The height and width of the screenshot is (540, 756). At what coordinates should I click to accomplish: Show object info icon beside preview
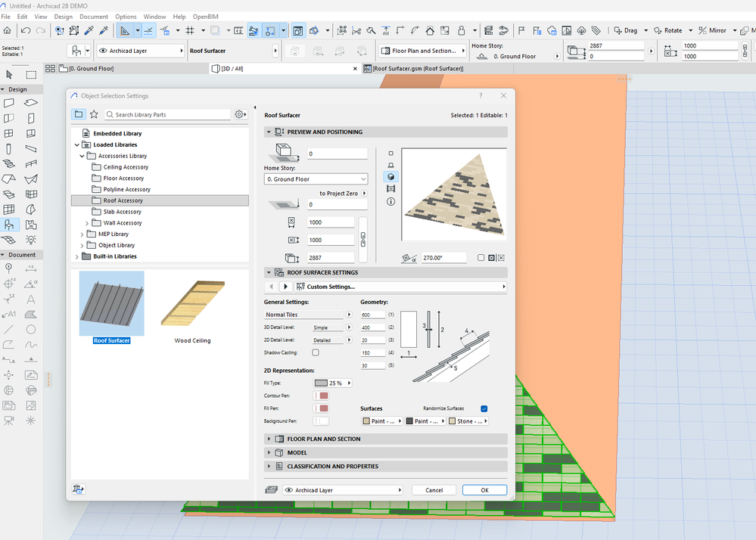[391, 201]
